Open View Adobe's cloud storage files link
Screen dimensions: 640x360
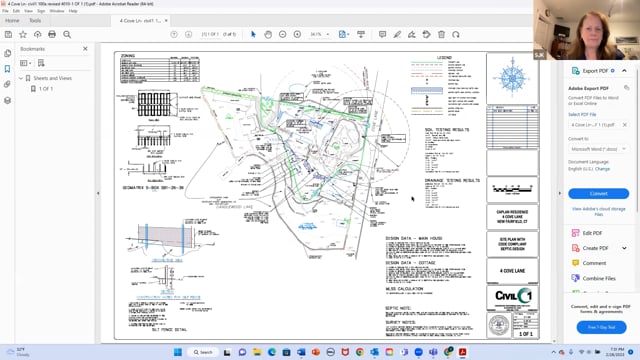(x=598, y=211)
